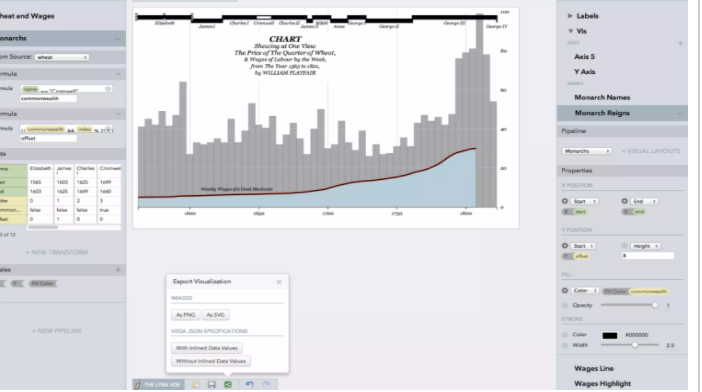
Task: Click the Y scale pill in Scales
Action: click(x=17, y=284)
